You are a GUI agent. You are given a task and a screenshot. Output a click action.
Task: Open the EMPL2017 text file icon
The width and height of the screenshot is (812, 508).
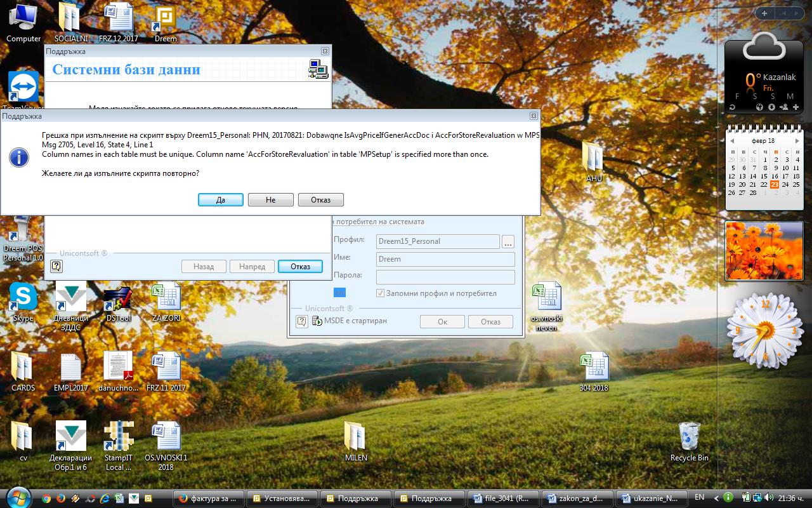(70, 372)
